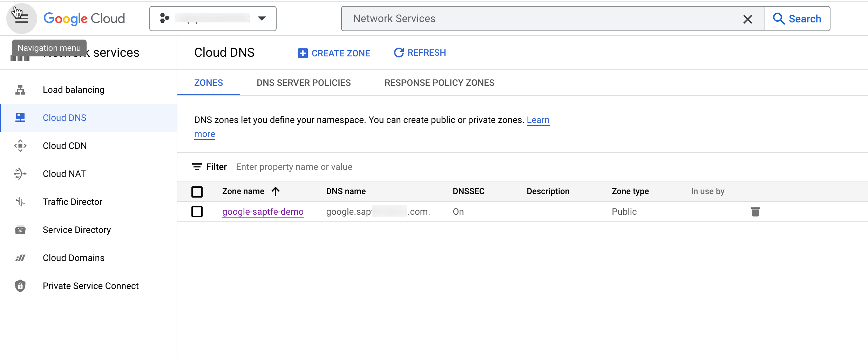Switch to RESPONSE POLICY ZONES tab
The height and width of the screenshot is (358, 868).
pyautogui.click(x=440, y=83)
